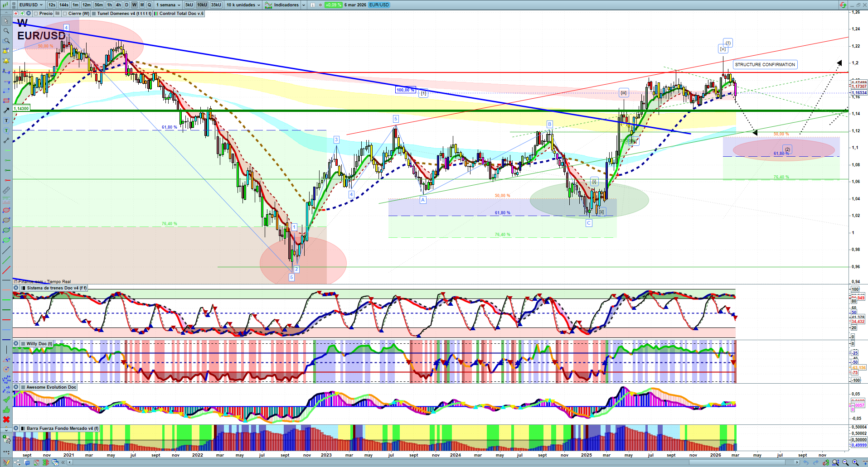Switch to the 144s timeframe
The height and width of the screenshot is (467, 868).
(64, 5)
